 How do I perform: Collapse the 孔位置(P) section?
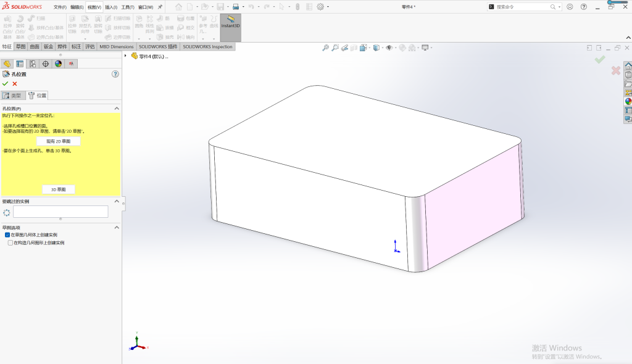coord(117,109)
